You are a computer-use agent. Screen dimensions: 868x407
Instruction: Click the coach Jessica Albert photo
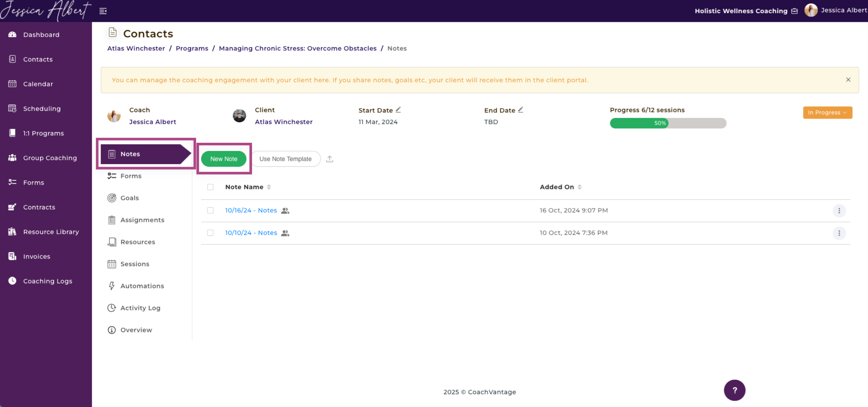coord(114,116)
